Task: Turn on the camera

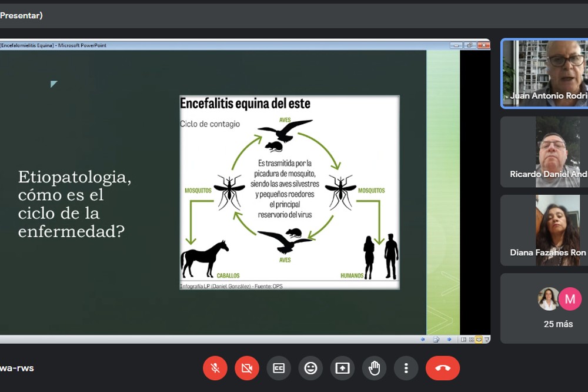Action: 247,368
